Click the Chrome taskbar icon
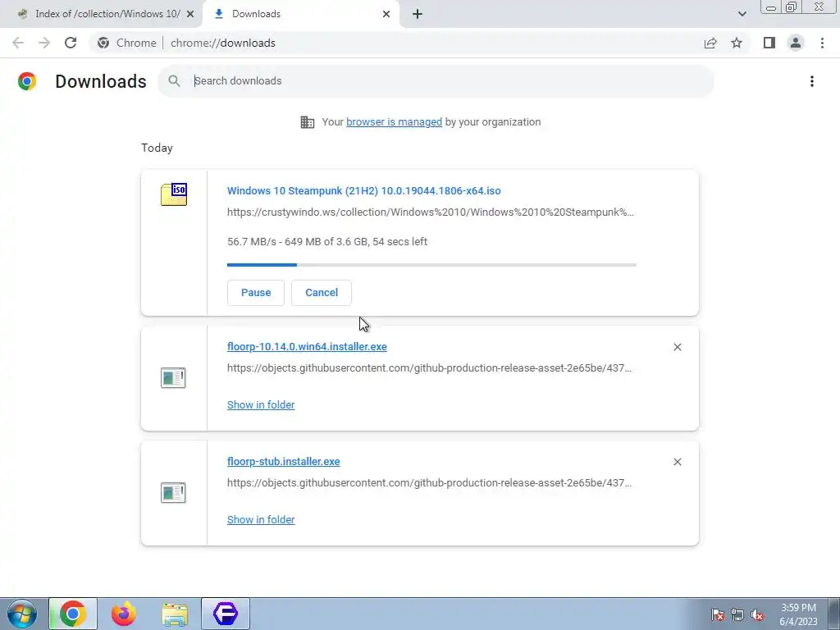Image resolution: width=840 pixels, height=630 pixels. pyautogui.click(x=73, y=614)
